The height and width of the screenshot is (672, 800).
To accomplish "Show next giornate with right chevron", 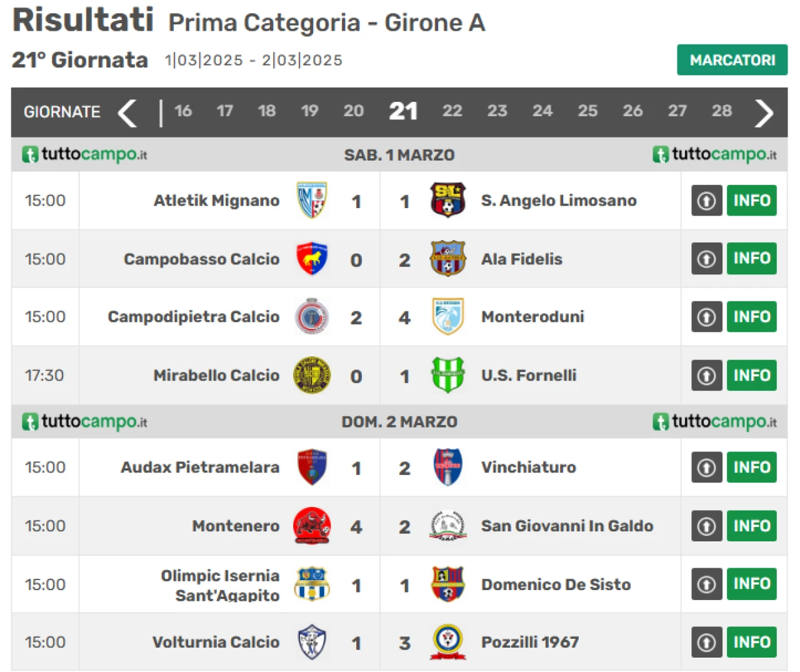I will coord(764,113).
